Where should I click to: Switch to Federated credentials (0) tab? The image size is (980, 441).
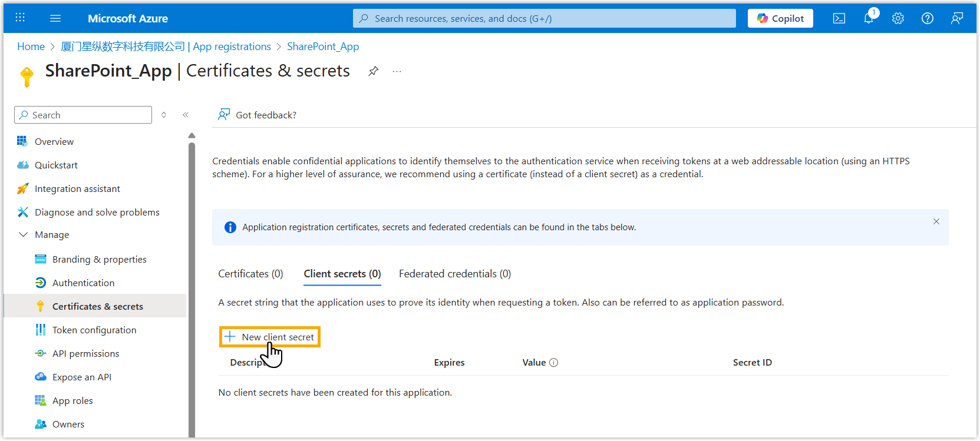(454, 274)
